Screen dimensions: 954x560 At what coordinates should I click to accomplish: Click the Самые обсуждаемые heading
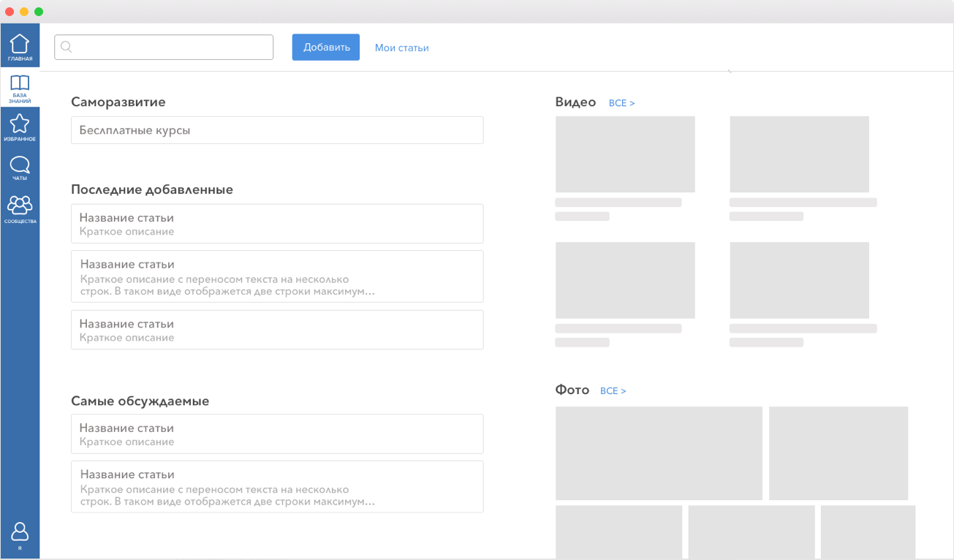pyautogui.click(x=140, y=401)
